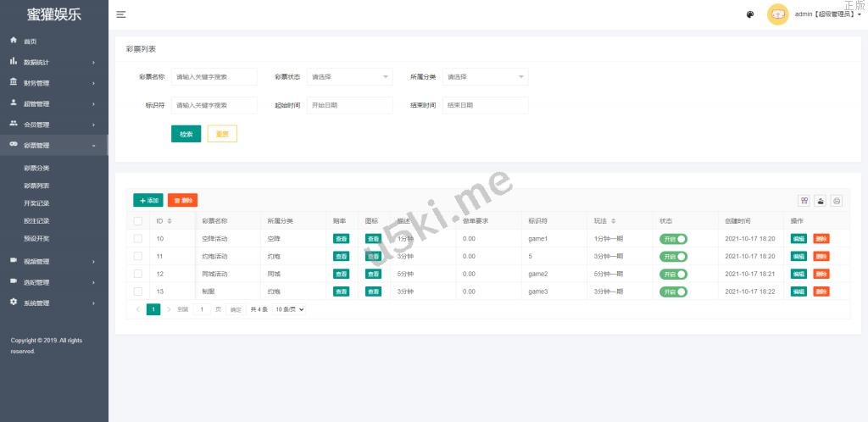Open the theme palette icon in header
This screenshot has width=868, height=422.
(750, 14)
